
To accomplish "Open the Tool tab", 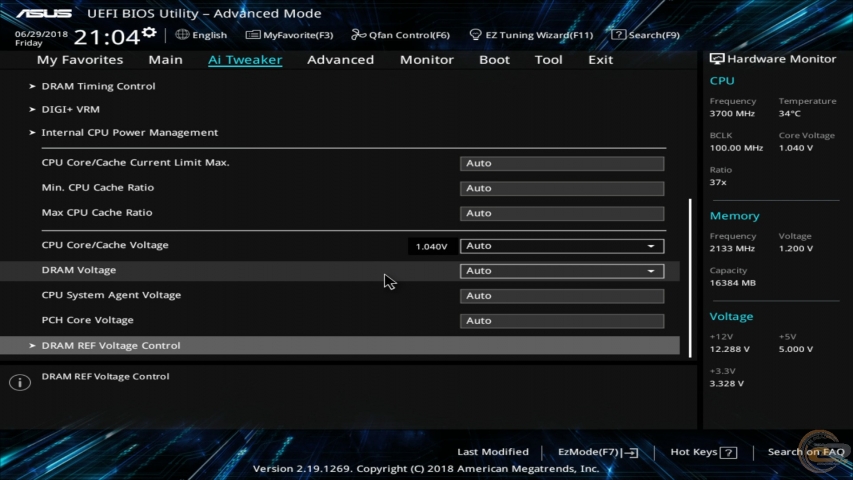I will 548,60.
